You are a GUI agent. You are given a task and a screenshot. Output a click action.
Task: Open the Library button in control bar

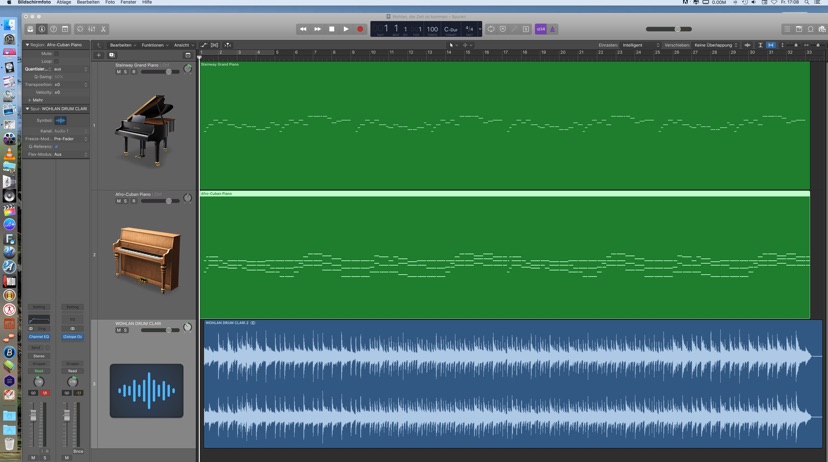pos(30,29)
